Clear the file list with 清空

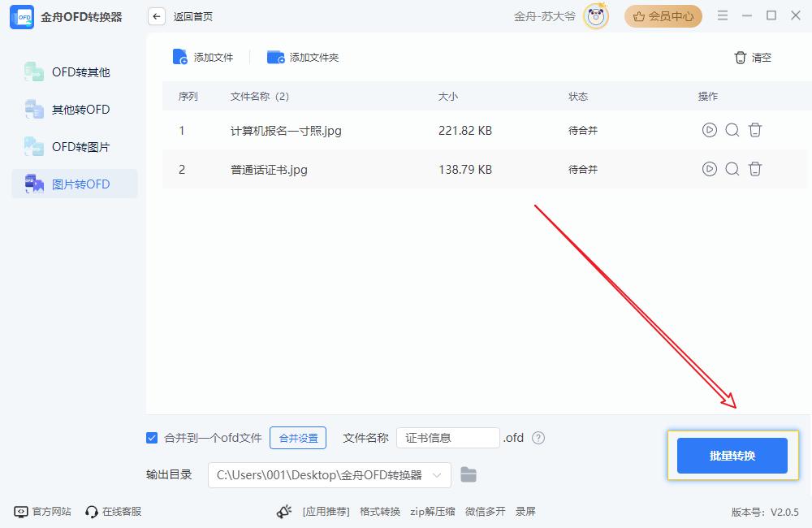coord(753,58)
